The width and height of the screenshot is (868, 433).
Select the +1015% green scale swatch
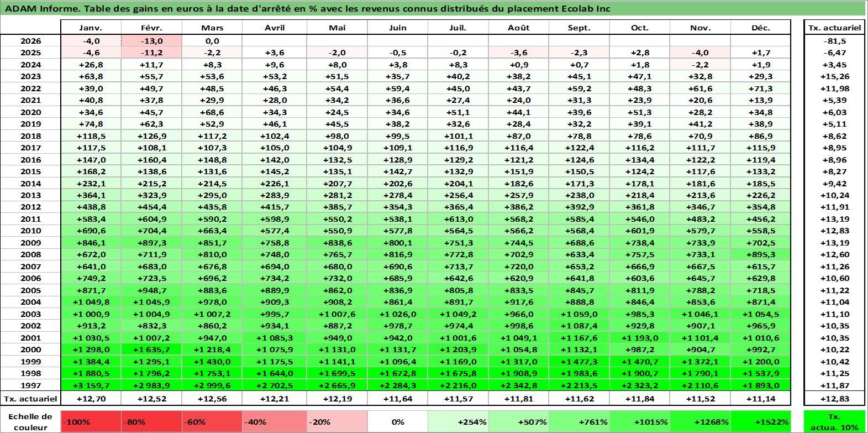pos(639,422)
